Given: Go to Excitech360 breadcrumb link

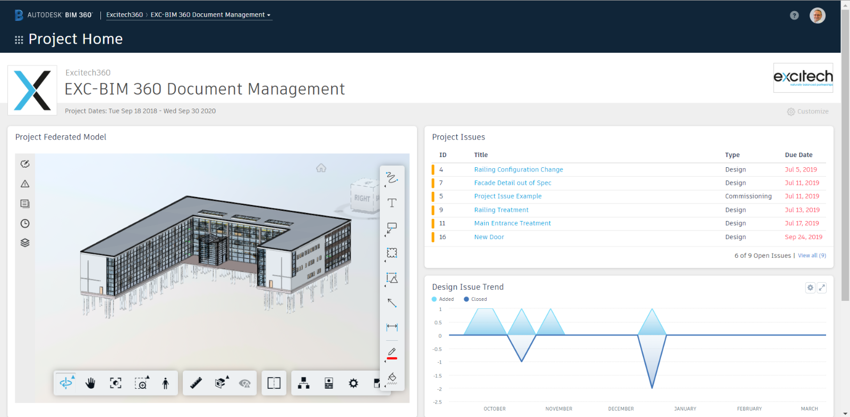Looking at the screenshot, I should coord(125,15).
